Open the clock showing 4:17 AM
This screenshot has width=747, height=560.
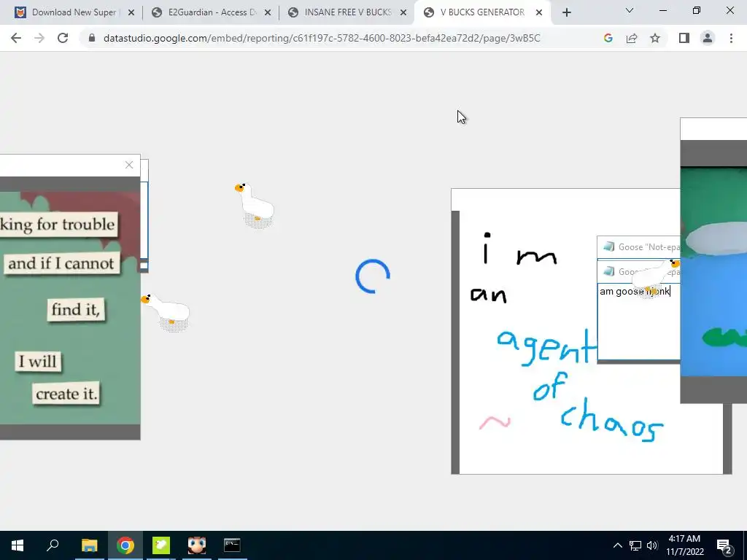[684, 545]
